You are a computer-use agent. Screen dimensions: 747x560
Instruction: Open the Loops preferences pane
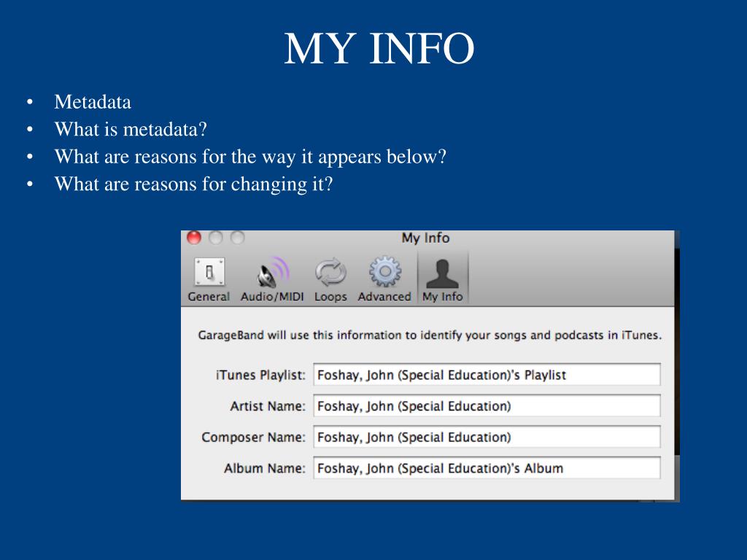[330, 279]
